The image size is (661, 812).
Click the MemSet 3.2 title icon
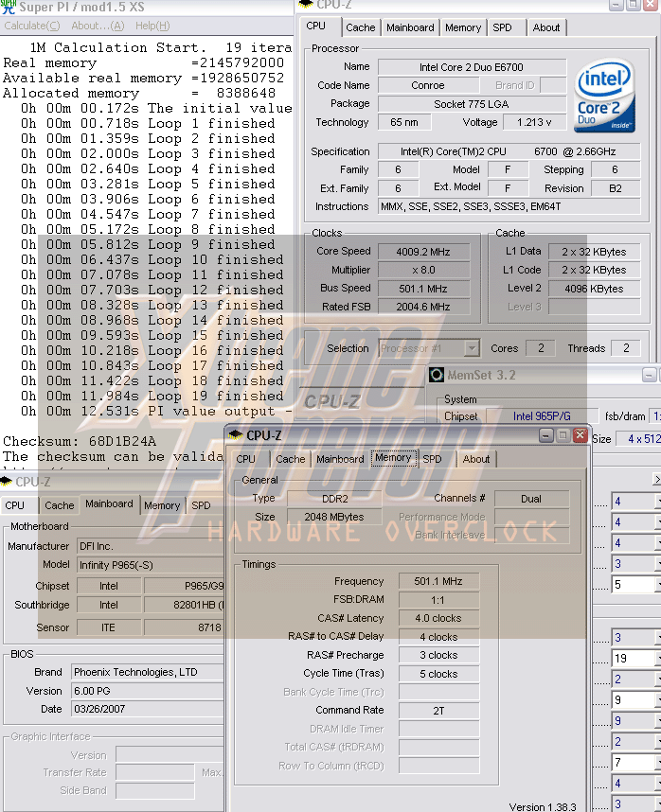pos(437,375)
